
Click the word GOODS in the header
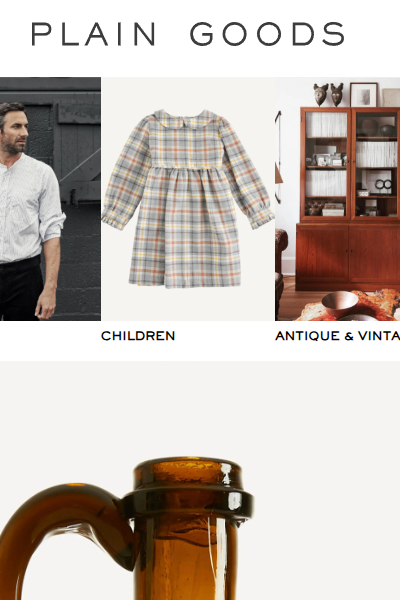[x=268, y=34]
